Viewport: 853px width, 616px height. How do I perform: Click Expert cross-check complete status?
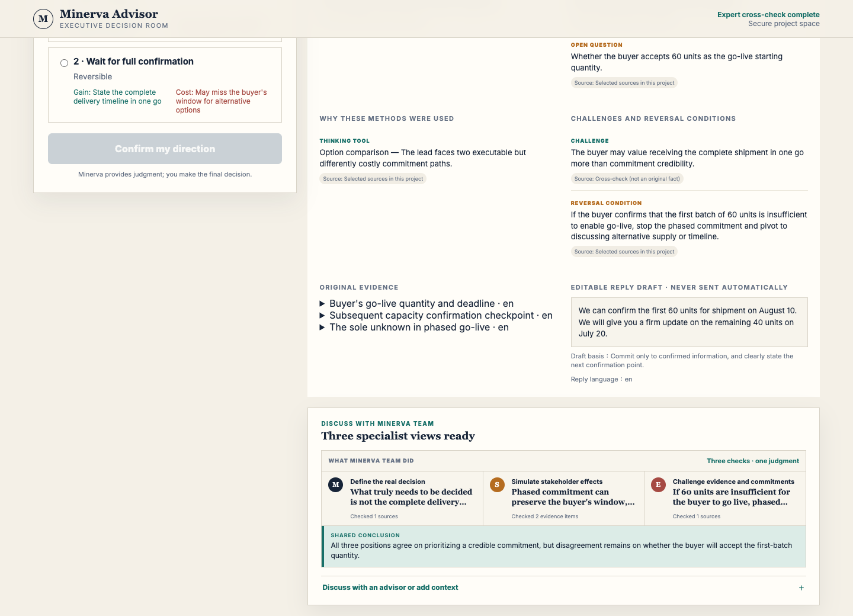pos(768,15)
